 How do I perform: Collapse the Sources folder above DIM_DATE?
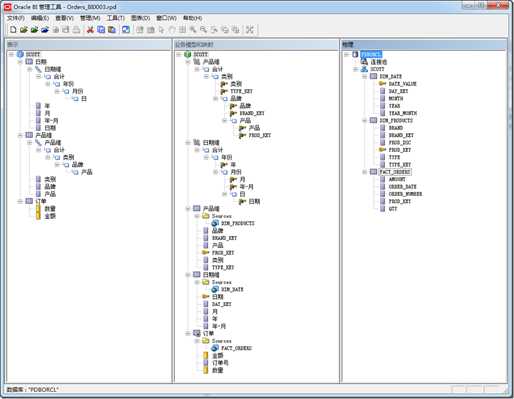[197, 282]
